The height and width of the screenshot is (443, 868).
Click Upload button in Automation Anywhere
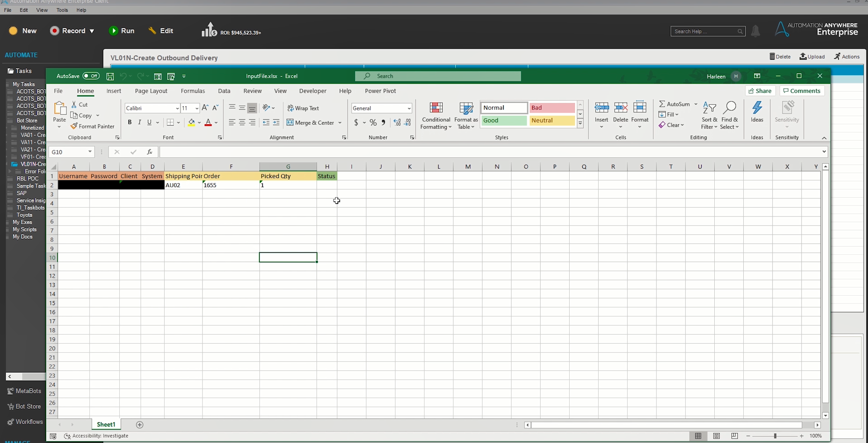(x=812, y=57)
